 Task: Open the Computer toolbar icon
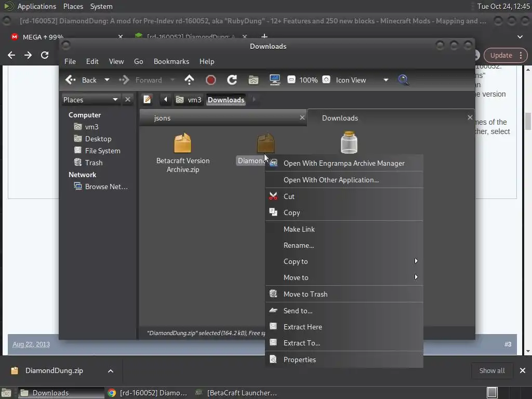[274, 80]
